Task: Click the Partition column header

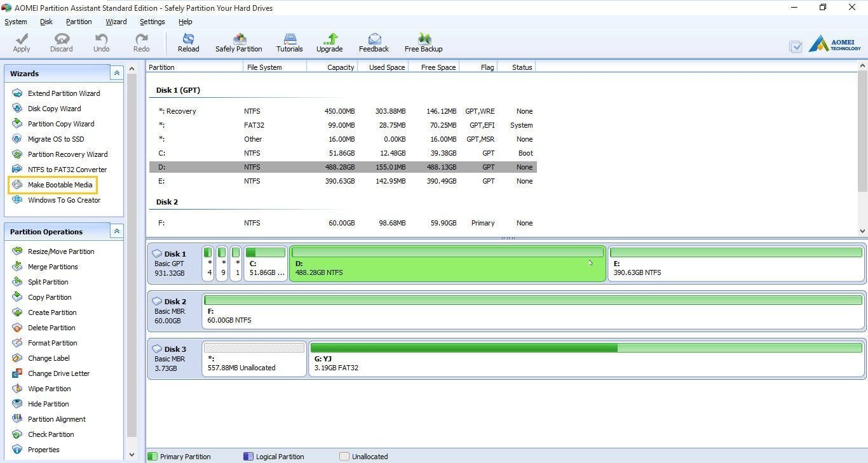Action: click(x=195, y=67)
